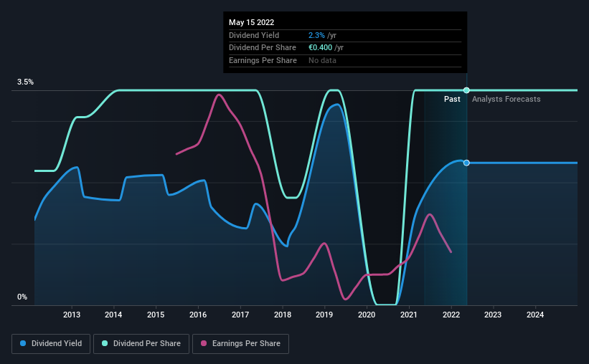
Task: Click the 2024 x-axis label
Action: click(x=535, y=315)
